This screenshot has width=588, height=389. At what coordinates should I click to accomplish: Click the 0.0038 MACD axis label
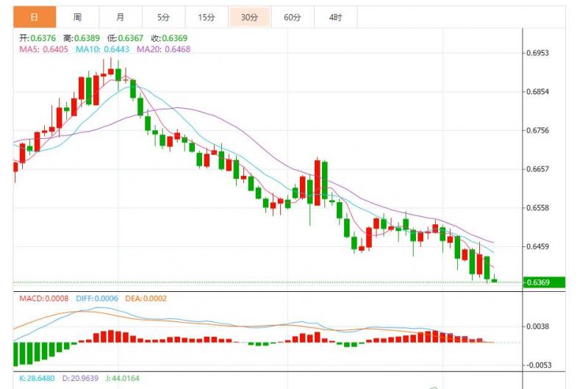(537, 326)
